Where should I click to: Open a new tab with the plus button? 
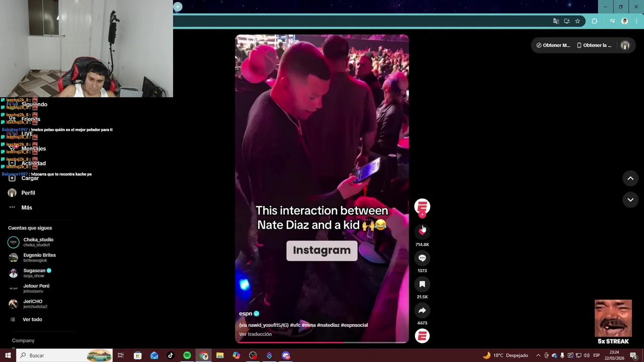coord(178,7)
